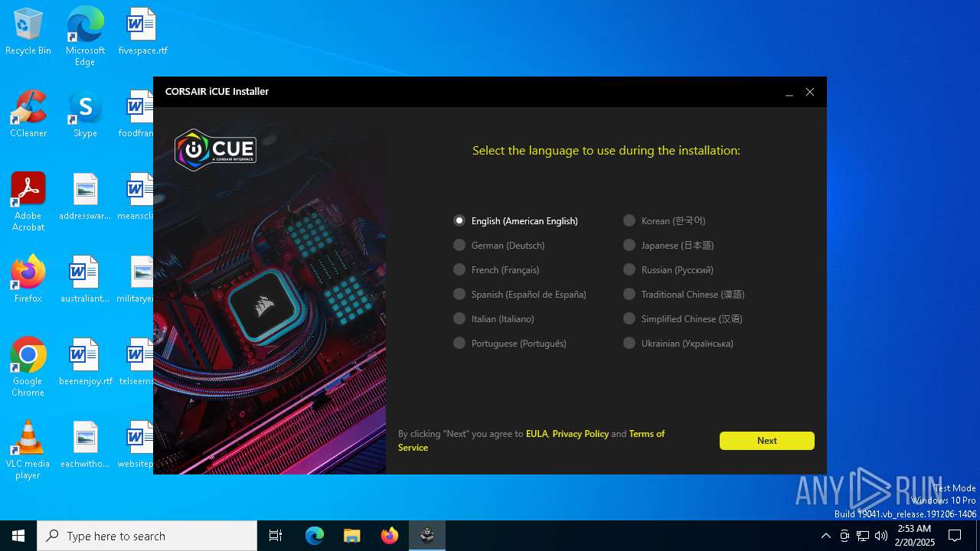The height and width of the screenshot is (551, 980).
Task: Launch Skype desktop shortcut
Action: click(85, 115)
